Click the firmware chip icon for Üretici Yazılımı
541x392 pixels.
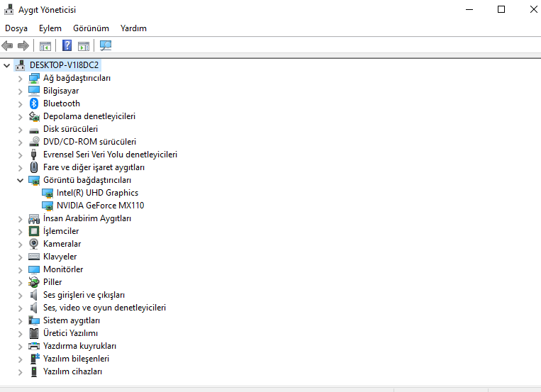[x=34, y=333]
